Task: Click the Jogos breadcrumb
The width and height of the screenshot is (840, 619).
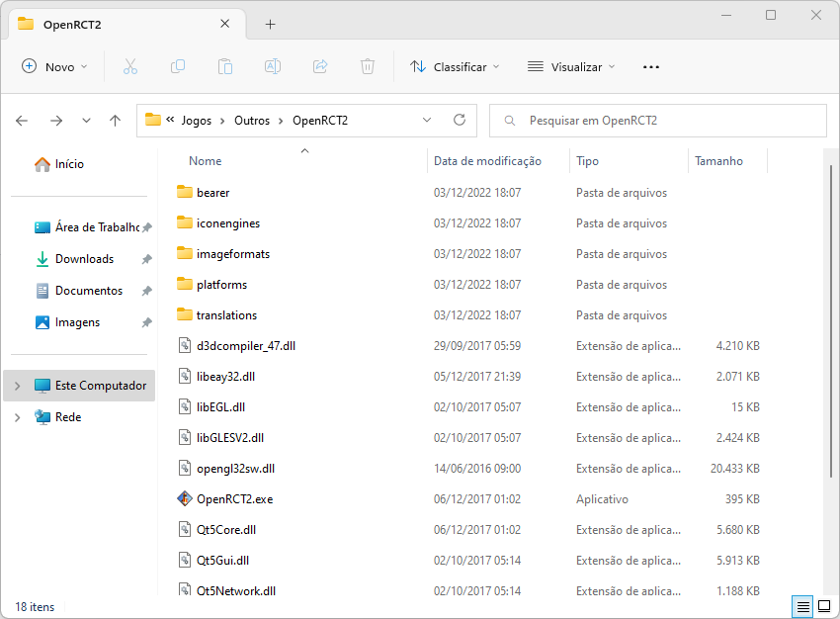Action: [197, 121]
